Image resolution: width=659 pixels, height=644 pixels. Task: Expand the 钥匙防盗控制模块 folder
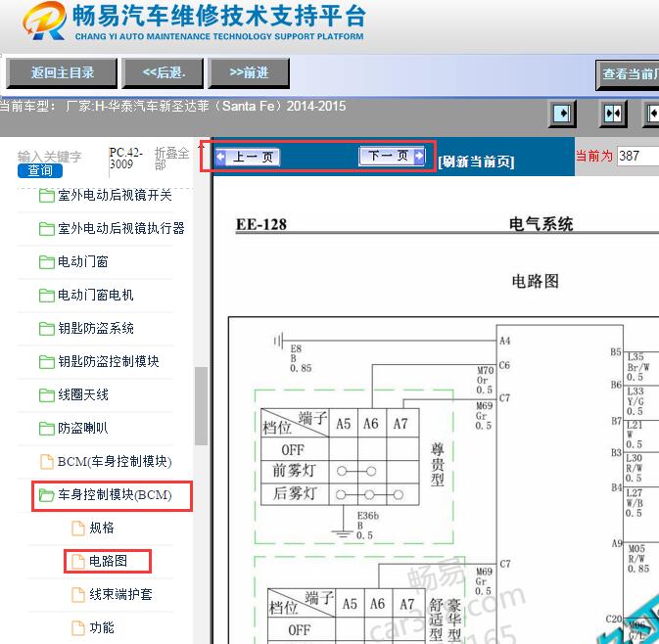coord(108,361)
